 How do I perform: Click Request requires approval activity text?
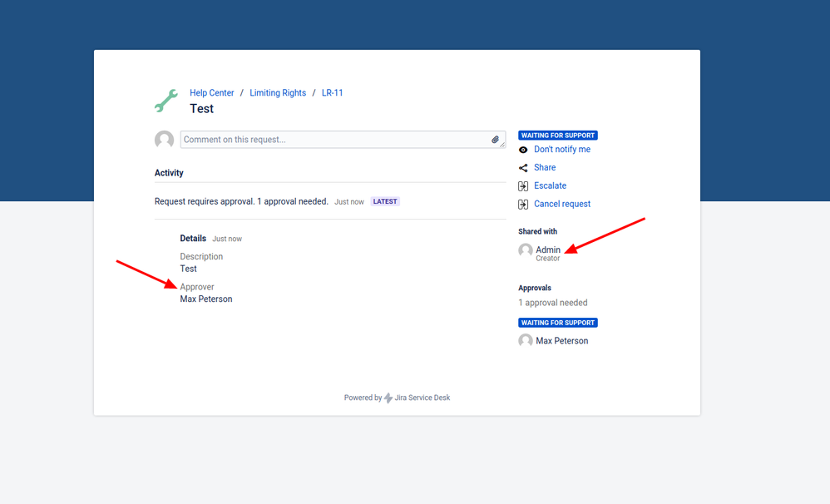point(241,202)
